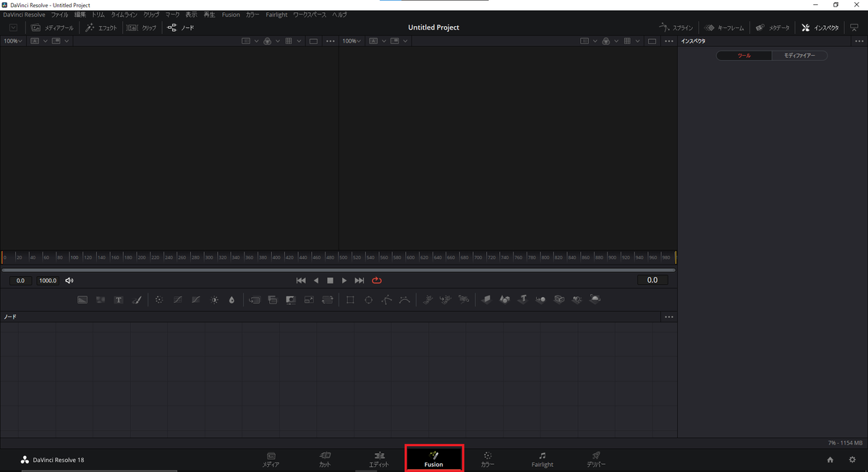Image resolution: width=868 pixels, height=472 pixels.
Task: Select the モディファイアー tab in Inspector
Action: 799,56
